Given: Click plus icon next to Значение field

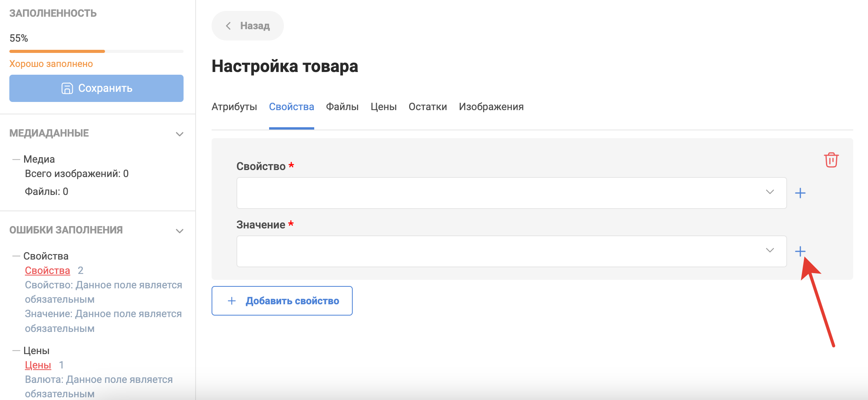Looking at the screenshot, I should click(800, 251).
